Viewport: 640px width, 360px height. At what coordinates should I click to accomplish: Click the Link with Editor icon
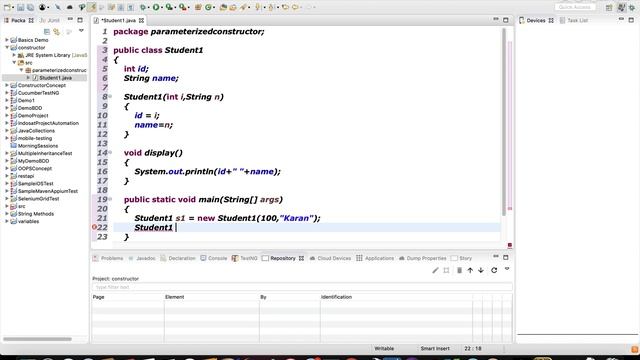[x=57, y=31]
